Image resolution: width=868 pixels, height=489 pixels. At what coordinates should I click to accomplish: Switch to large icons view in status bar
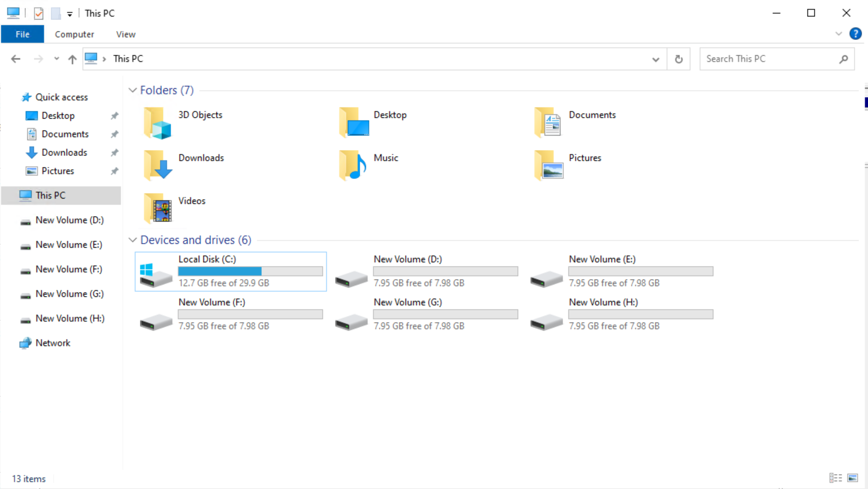[852, 478]
